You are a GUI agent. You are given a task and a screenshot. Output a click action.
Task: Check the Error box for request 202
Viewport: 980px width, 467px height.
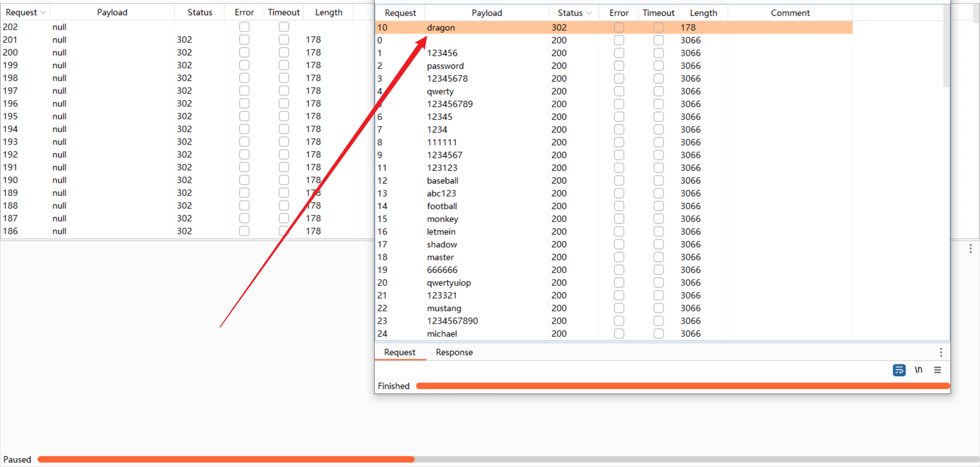244,27
